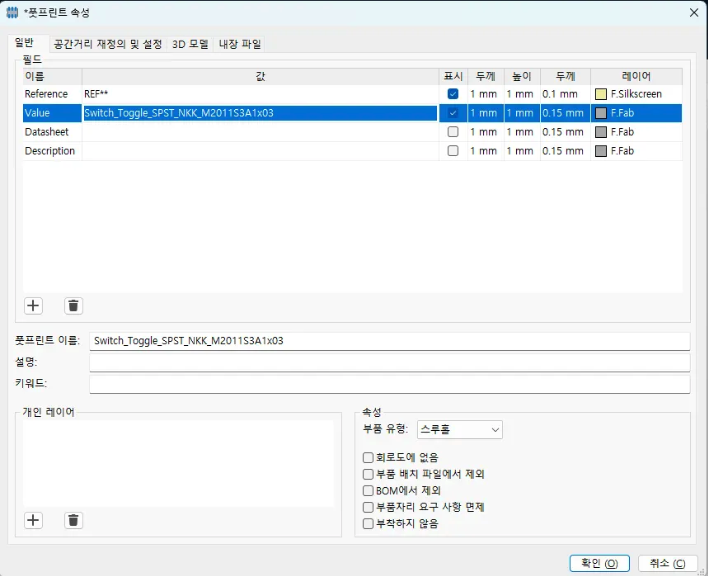Image resolution: width=708 pixels, height=576 pixels.
Task: Click the 키워드 input field
Action: pos(389,384)
